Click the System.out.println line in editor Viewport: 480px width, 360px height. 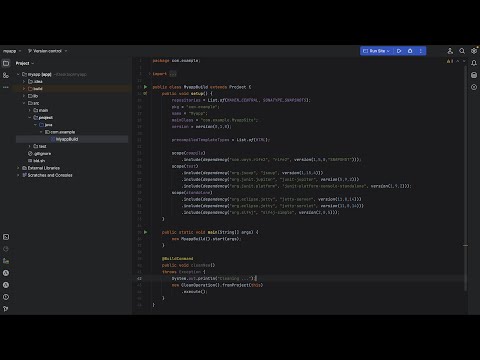[x=213, y=278]
